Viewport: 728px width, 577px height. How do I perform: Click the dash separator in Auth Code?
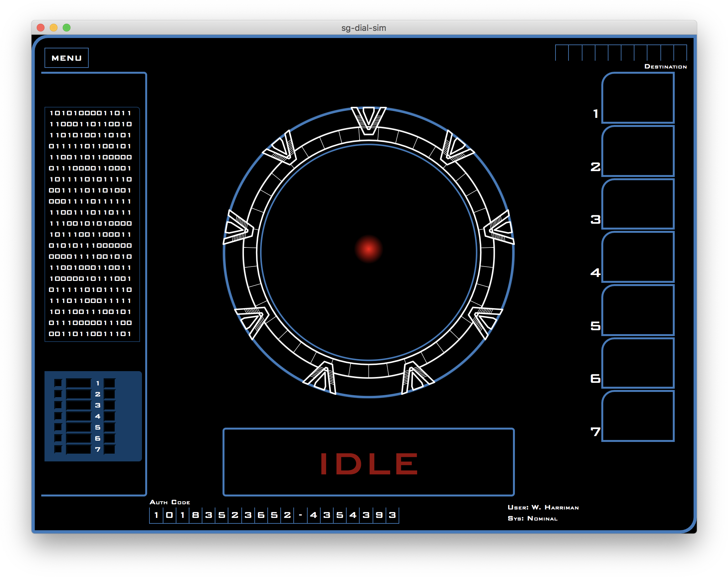[x=300, y=515]
